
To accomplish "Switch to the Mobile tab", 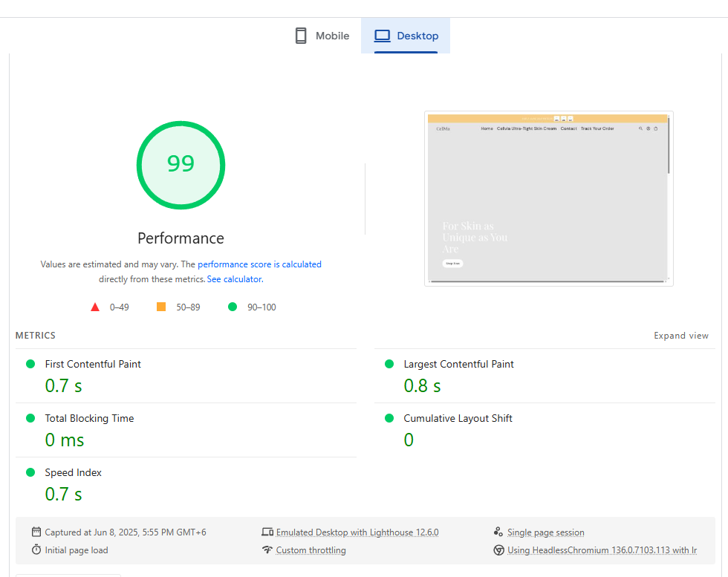I will coord(322,36).
